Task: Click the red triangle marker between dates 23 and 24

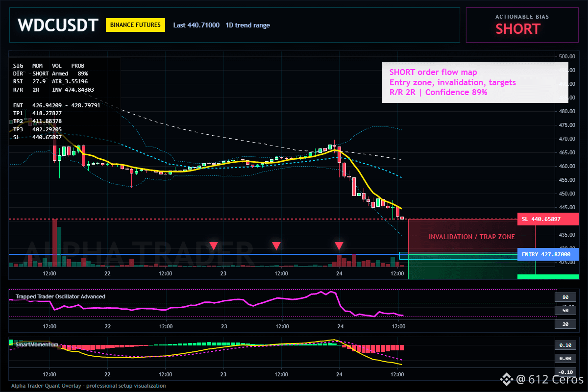Action: 276,245
